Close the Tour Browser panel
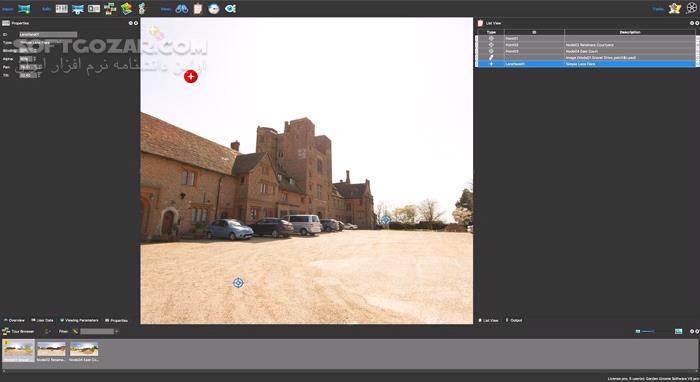Screen dimensions: 700x382 click(x=697, y=332)
